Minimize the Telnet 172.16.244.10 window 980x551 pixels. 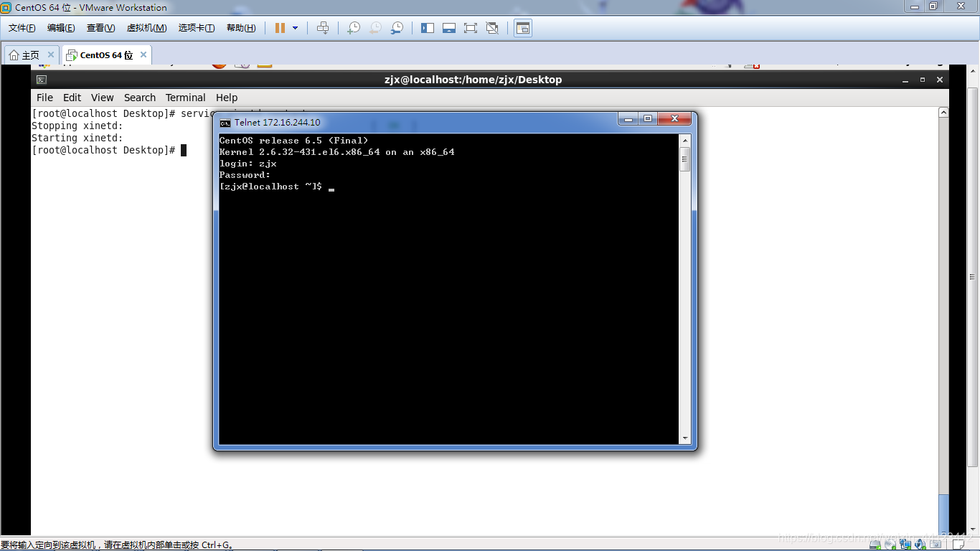(628, 119)
